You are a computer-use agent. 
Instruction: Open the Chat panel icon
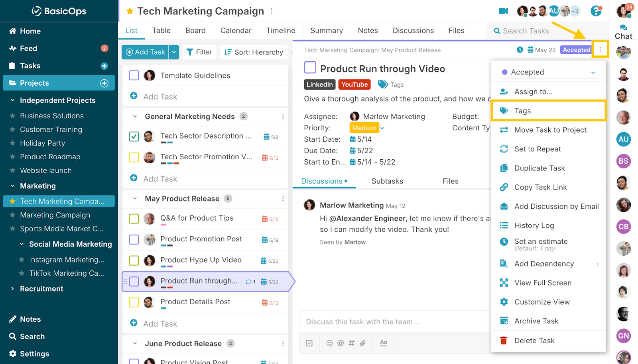point(623,31)
